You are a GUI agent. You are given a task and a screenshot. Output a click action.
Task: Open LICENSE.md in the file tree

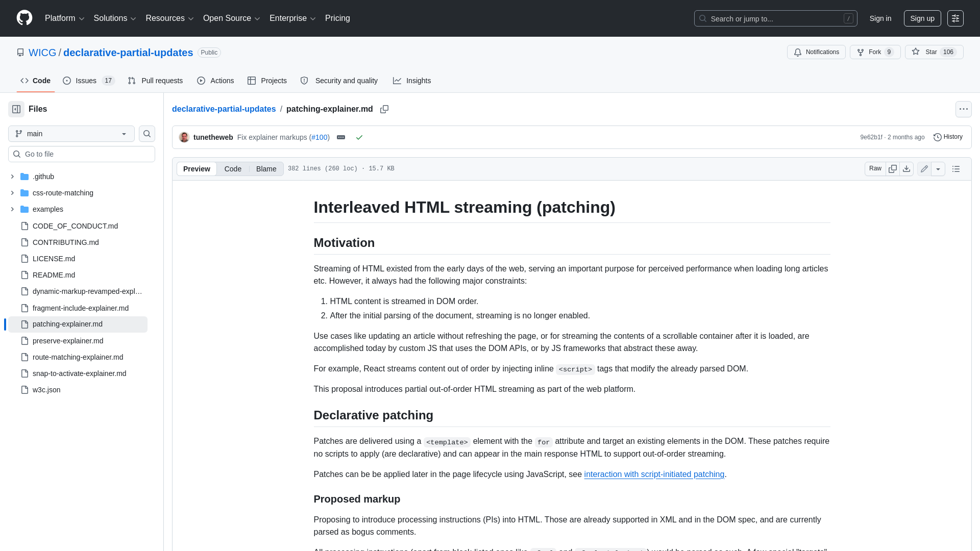54,259
